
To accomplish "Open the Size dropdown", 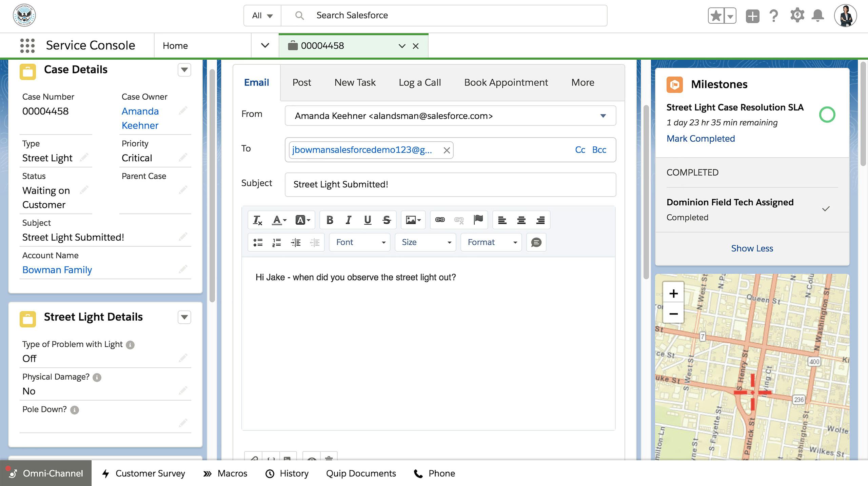I will [x=426, y=242].
